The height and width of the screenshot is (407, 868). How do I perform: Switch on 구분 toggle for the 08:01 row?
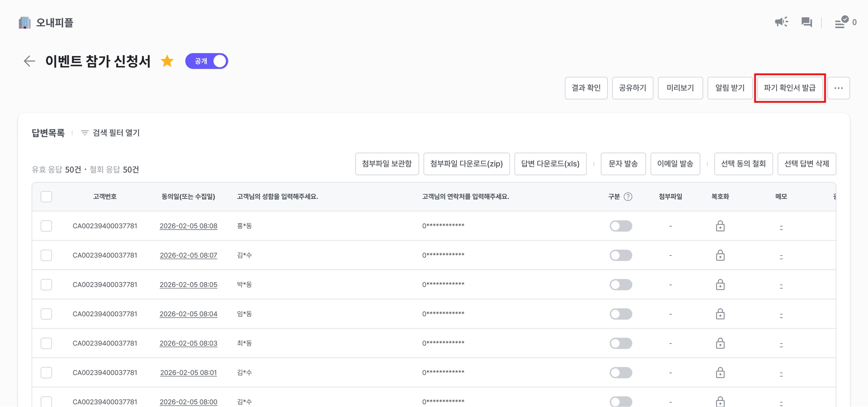coord(621,373)
